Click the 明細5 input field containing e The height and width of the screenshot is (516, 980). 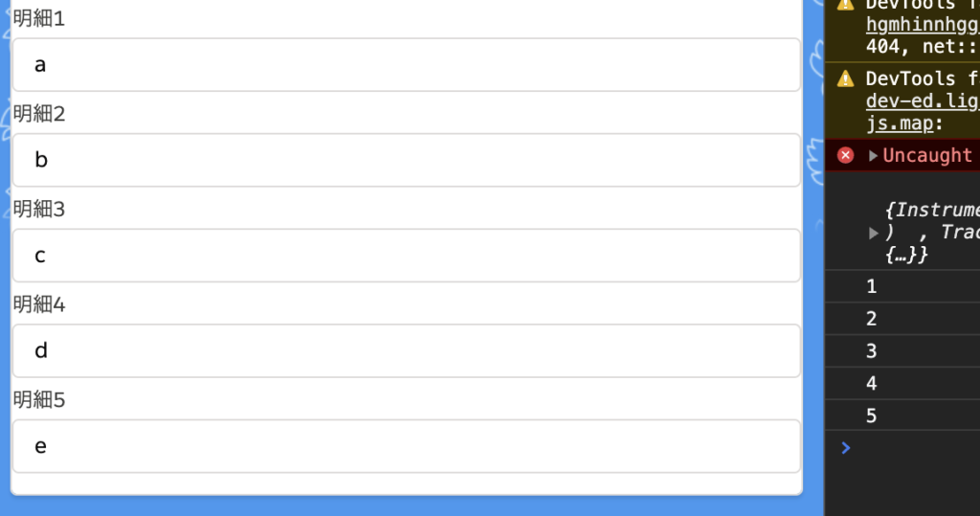tap(406, 446)
